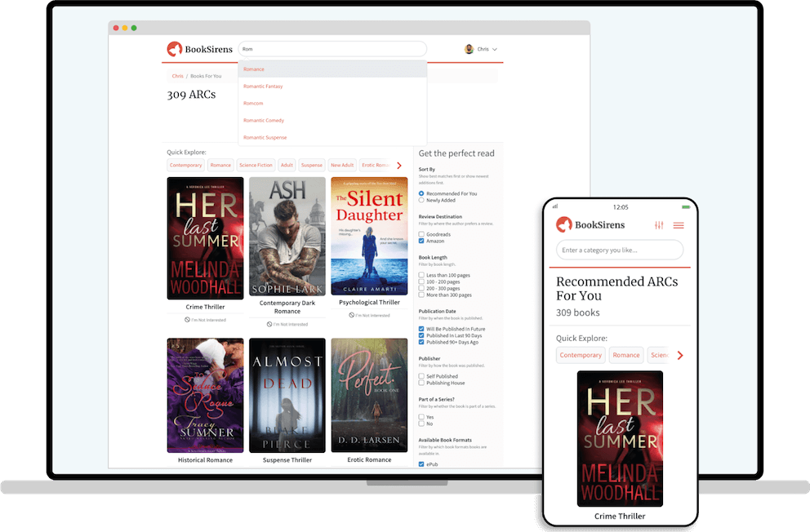Open the Her Last Summer book cover
Viewport: 810px width, 532px height.
pos(205,237)
